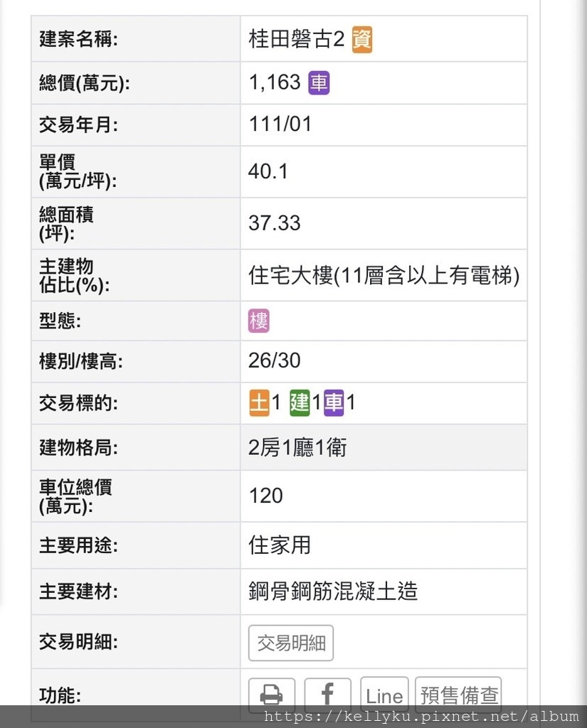Click the project name 桂田磐古2
Screen dimensions: 587x728
pyautogui.click(x=296, y=40)
